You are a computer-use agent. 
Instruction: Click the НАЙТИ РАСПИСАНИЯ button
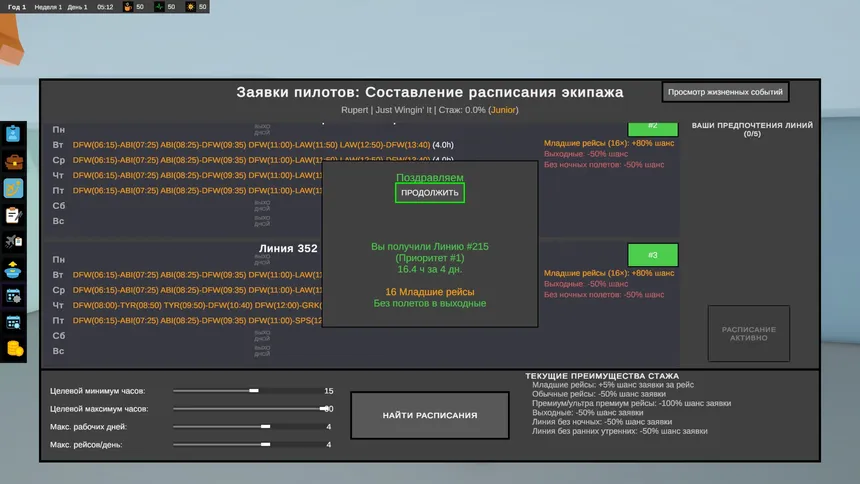430,415
